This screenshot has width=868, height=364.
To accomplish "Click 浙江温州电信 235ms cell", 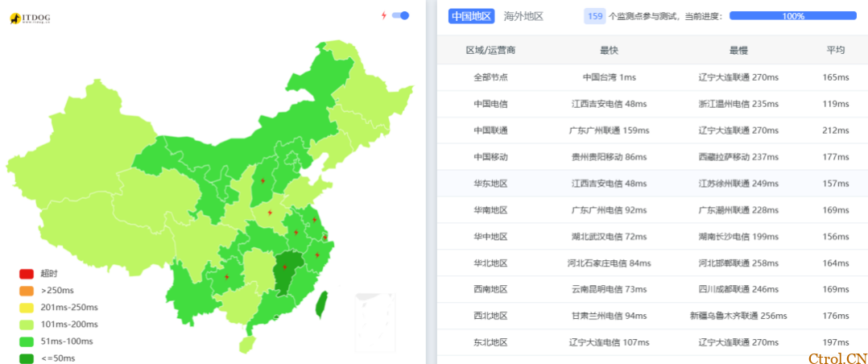I will click(x=738, y=104).
